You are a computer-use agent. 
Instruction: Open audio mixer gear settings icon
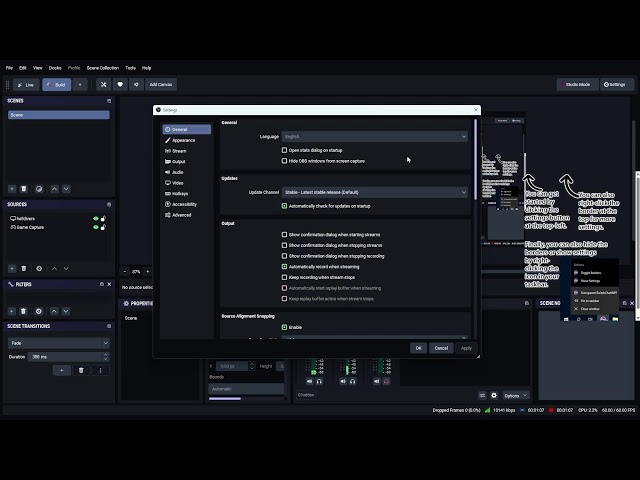[x=494, y=396]
